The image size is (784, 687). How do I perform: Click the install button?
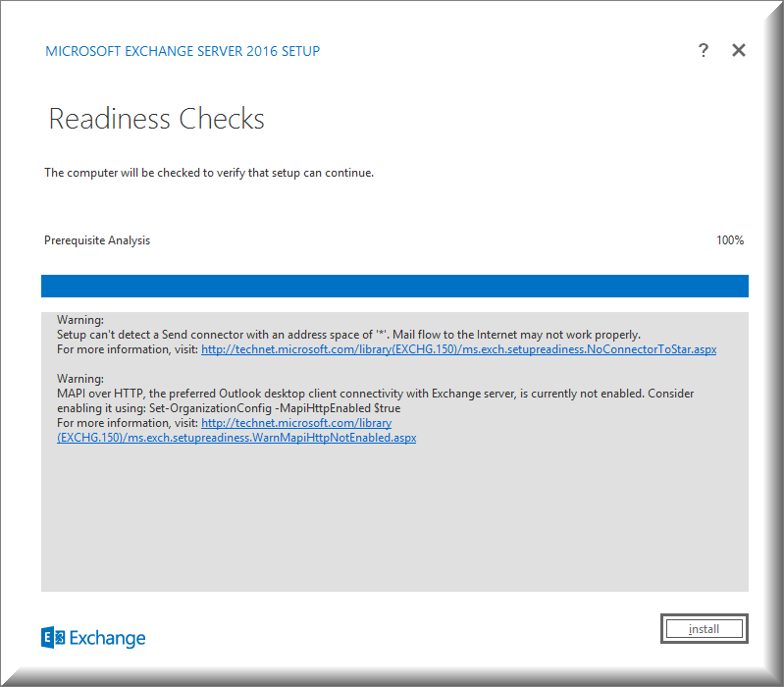[704, 628]
